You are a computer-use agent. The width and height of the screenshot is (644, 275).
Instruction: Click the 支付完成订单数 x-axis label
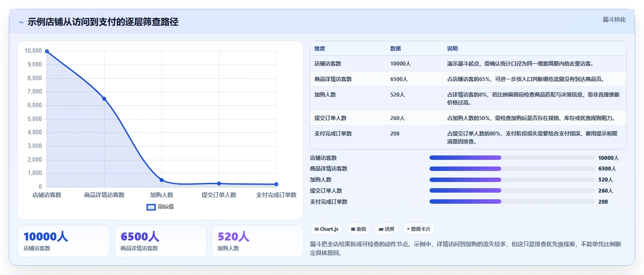click(x=276, y=195)
